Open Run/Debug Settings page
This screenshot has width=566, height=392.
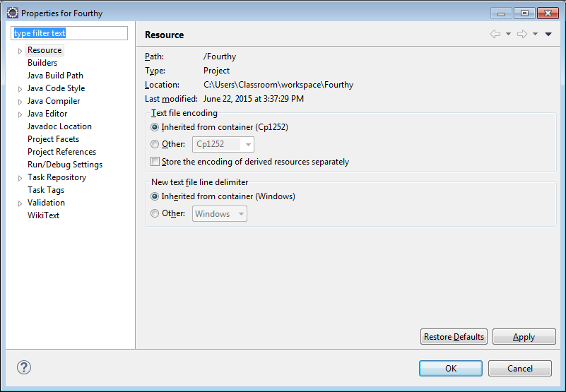(65, 165)
